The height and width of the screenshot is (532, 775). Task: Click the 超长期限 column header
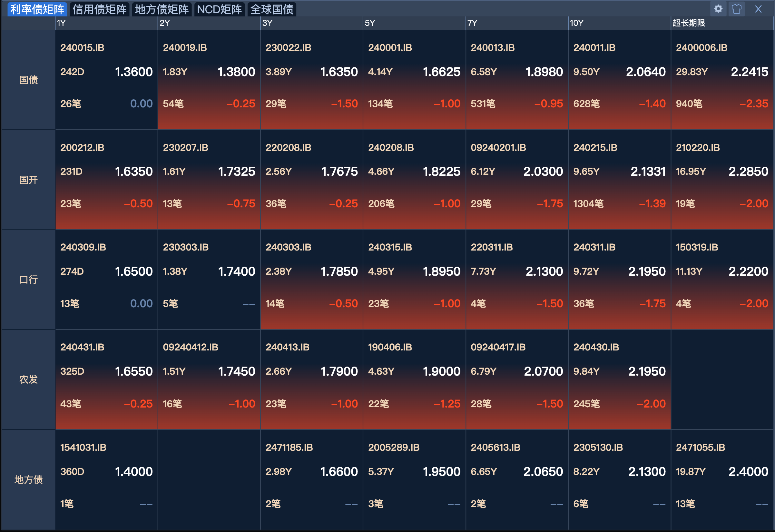coord(689,23)
